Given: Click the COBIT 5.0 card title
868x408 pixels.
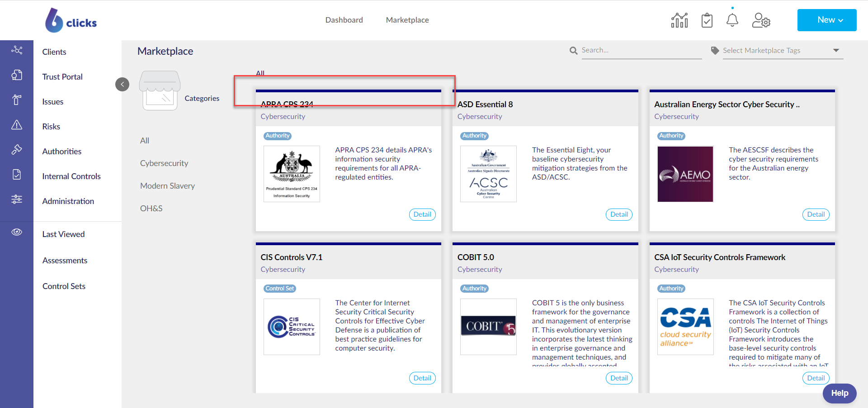Looking at the screenshot, I should (476, 257).
